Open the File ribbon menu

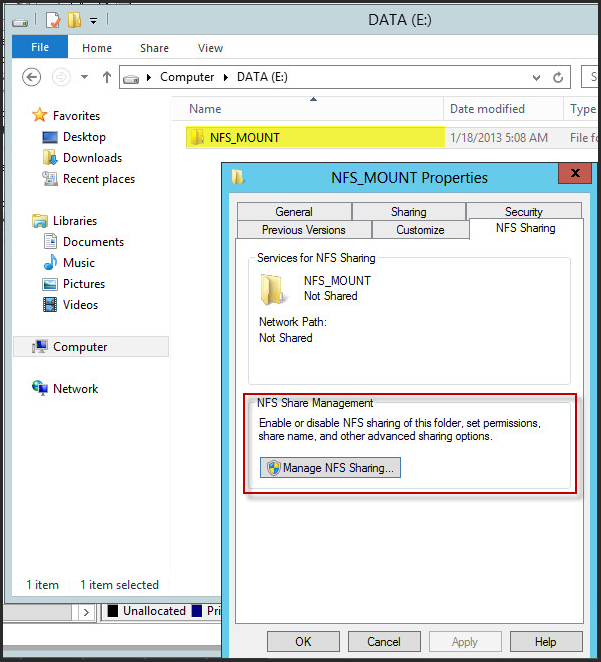(40, 47)
